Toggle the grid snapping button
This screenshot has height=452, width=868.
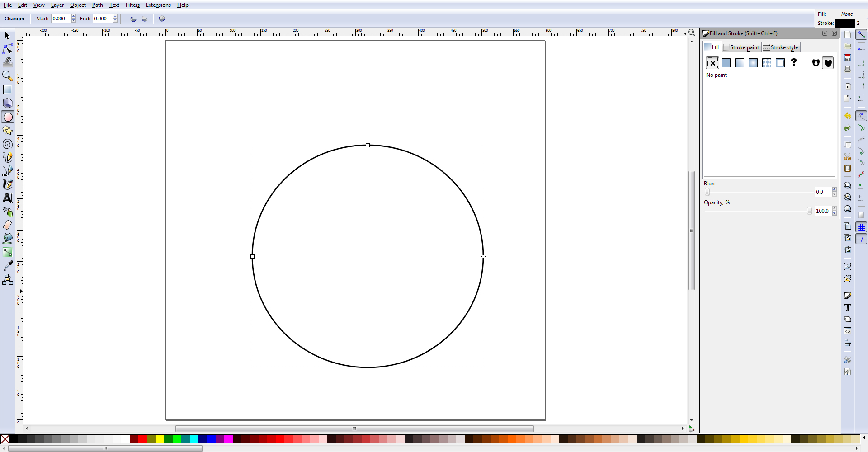tap(861, 227)
